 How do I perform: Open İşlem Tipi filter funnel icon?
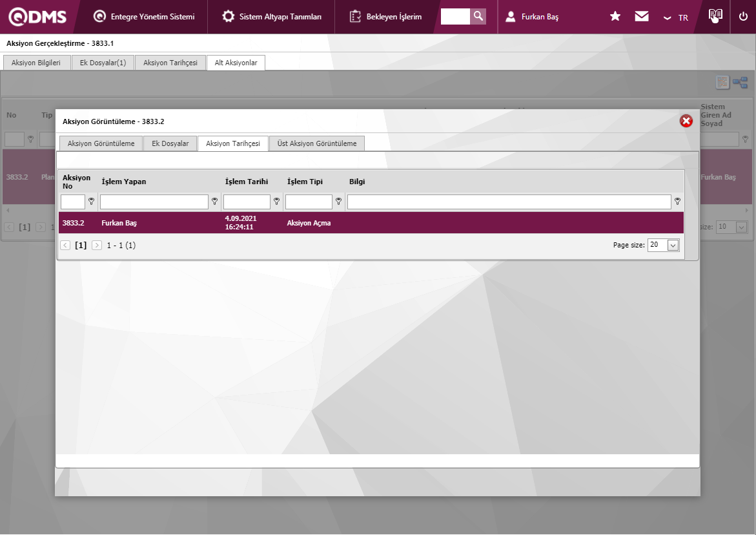(338, 201)
